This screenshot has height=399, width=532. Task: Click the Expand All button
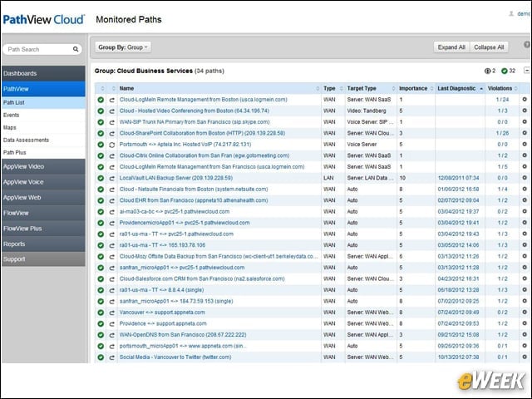(x=451, y=47)
